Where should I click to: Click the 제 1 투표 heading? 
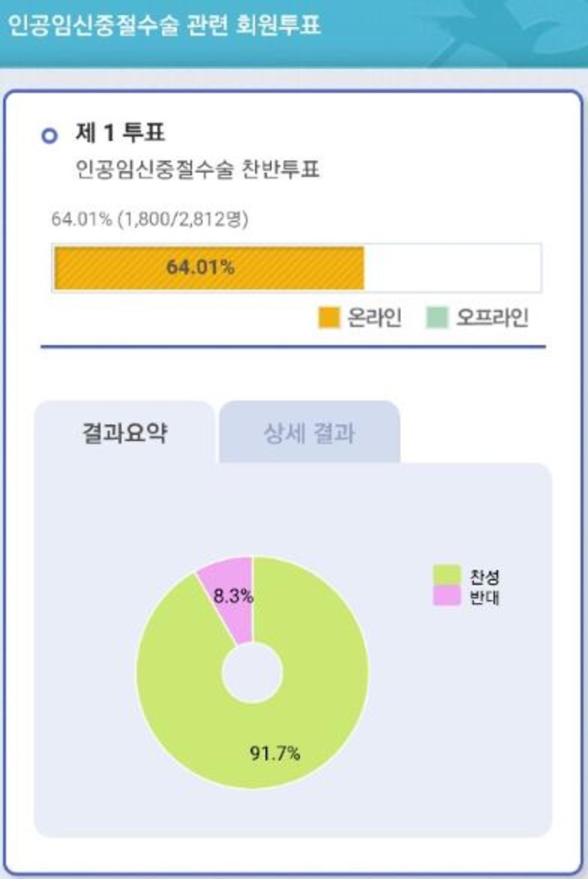pos(120,134)
